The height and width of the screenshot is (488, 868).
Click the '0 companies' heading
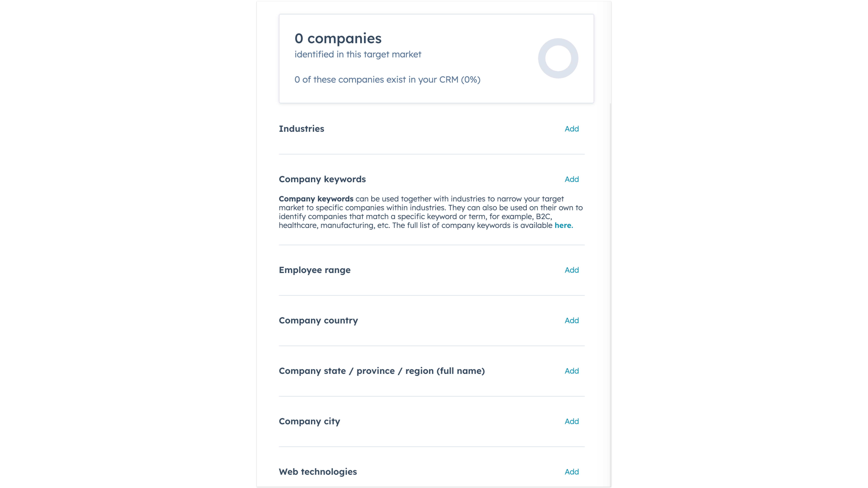click(x=338, y=38)
